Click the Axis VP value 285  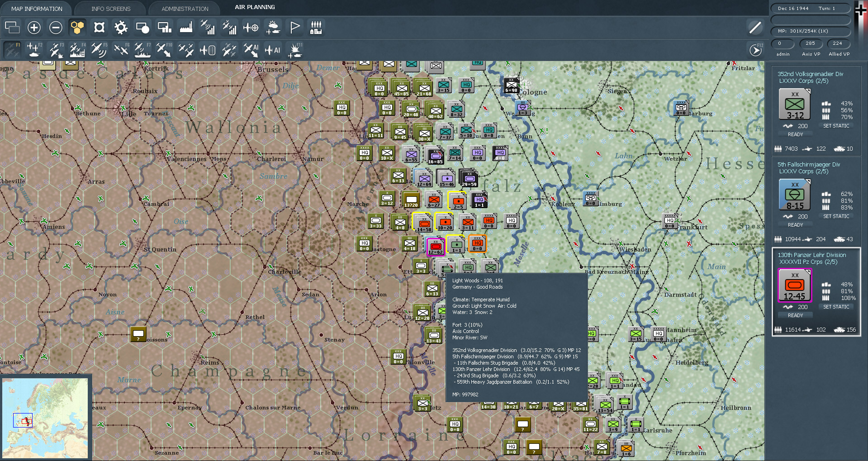tap(810, 43)
